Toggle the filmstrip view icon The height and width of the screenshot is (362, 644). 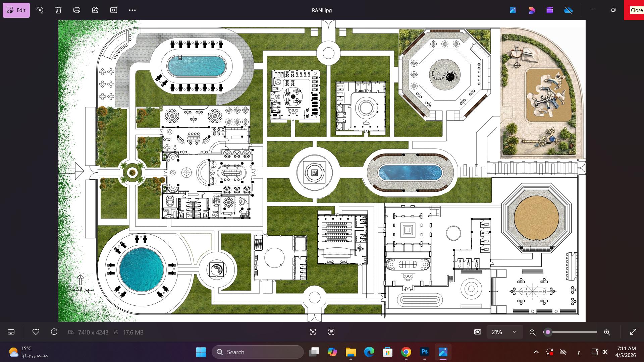tap(11, 332)
